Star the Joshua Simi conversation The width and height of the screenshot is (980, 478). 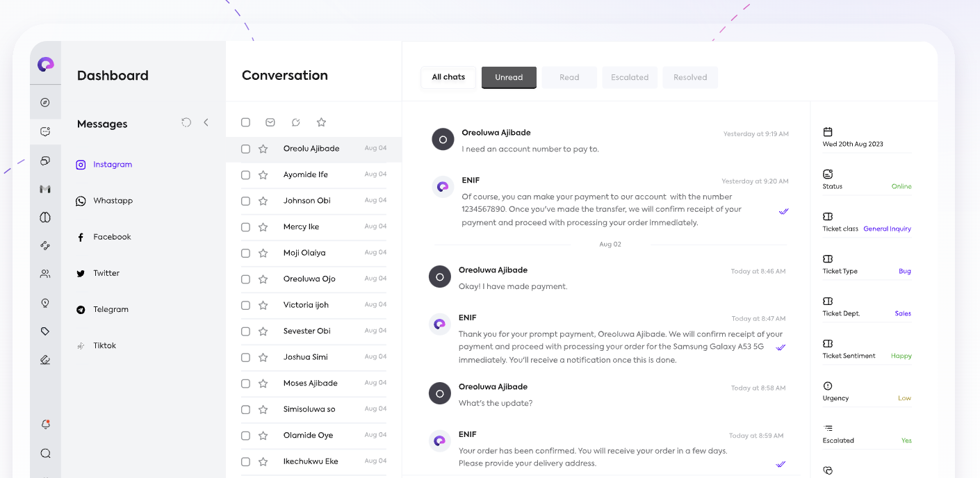coord(263,357)
